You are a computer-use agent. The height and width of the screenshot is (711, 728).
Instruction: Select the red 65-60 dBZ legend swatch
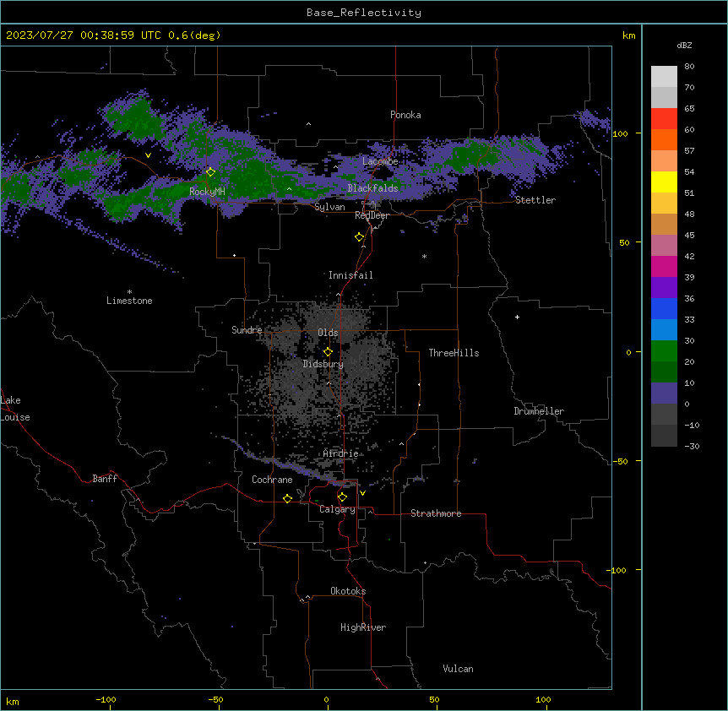[664, 119]
